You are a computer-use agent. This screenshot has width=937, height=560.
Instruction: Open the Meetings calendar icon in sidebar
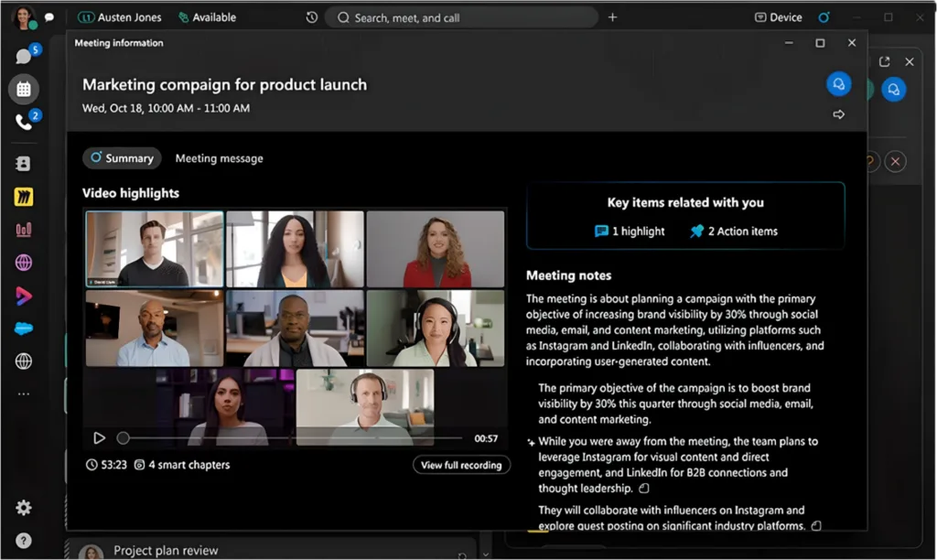point(25,91)
